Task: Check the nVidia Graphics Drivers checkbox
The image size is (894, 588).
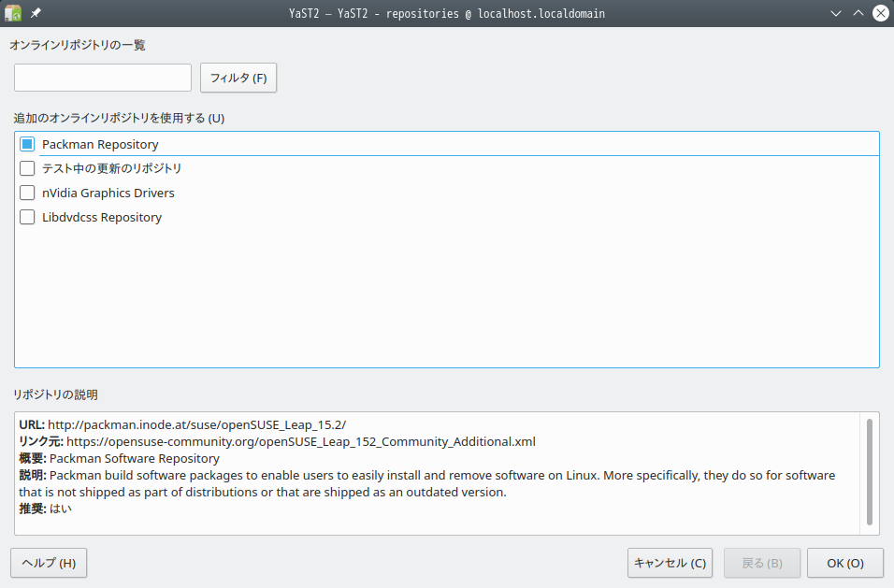Action: pos(27,194)
